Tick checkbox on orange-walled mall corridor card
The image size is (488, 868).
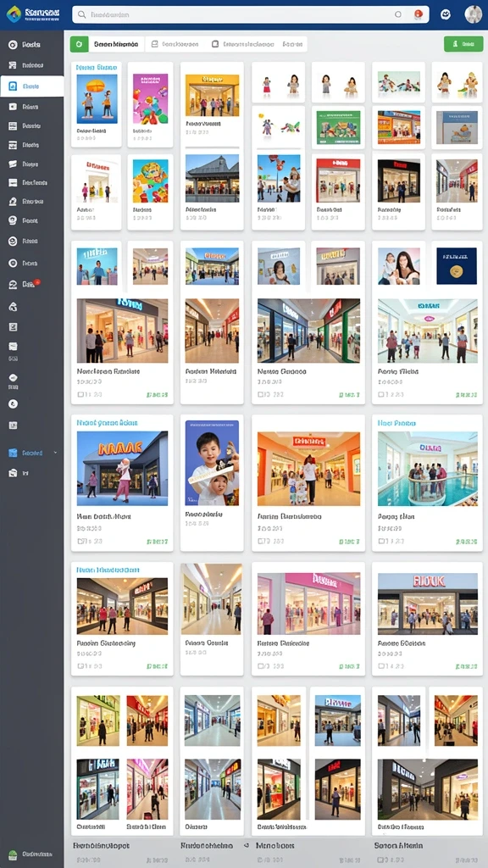[x=261, y=542]
